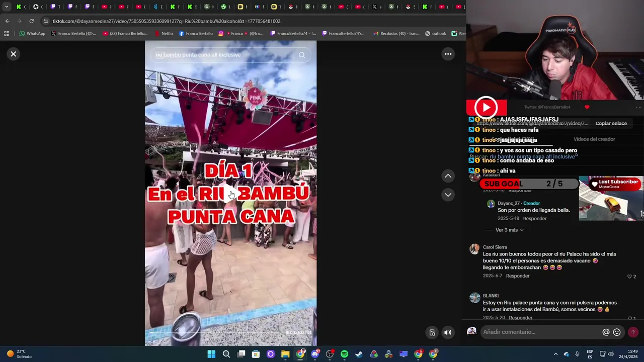Open the tab search dropdown arrow
Screen dimensions: 644x362
click(x=7, y=7)
